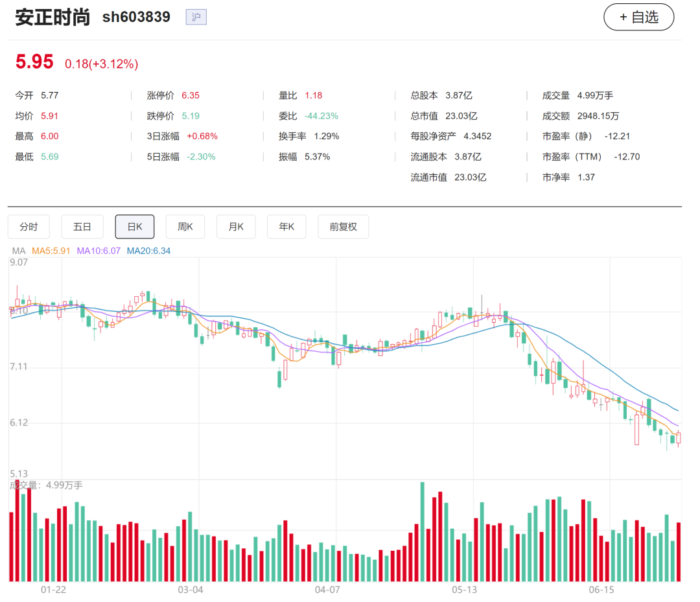The image size is (700, 602).
Task: Select the 成交额 value 2948.15万
Action: (598, 116)
